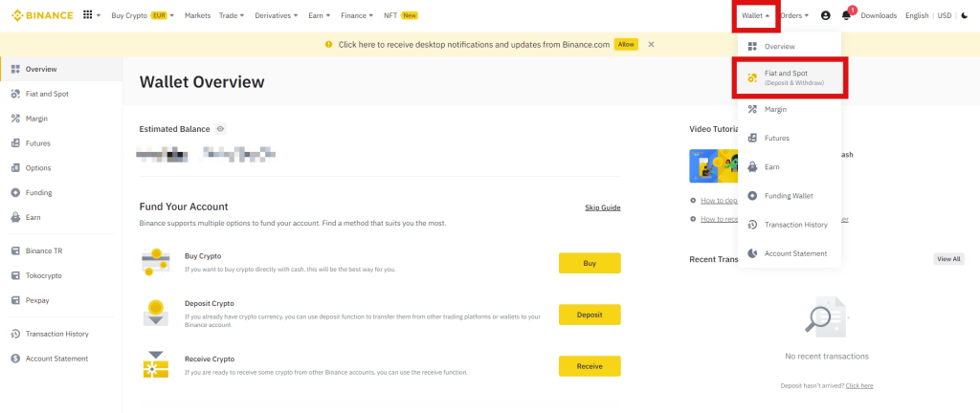This screenshot has width=980, height=413.
Task: Open the English language selector
Action: pyautogui.click(x=917, y=15)
